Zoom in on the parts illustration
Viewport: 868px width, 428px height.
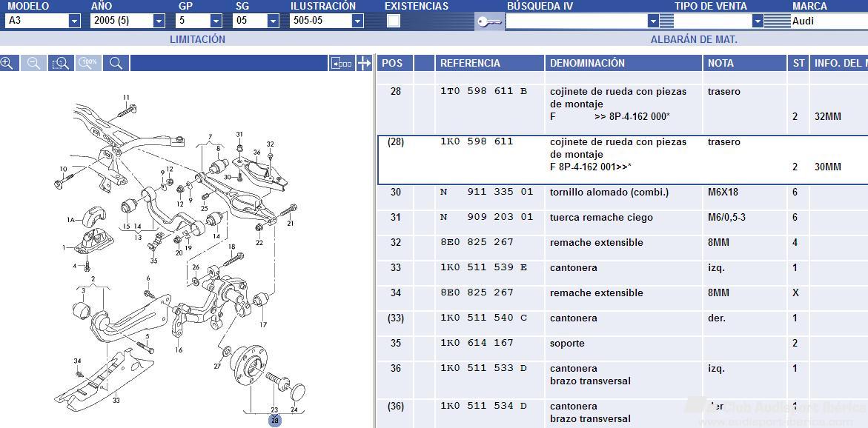(7, 63)
